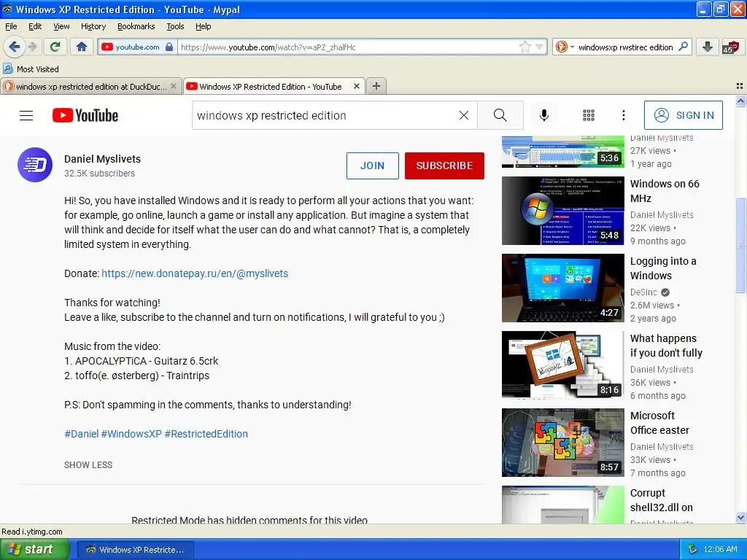Click the system tray icon beside clock

point(692,550)
